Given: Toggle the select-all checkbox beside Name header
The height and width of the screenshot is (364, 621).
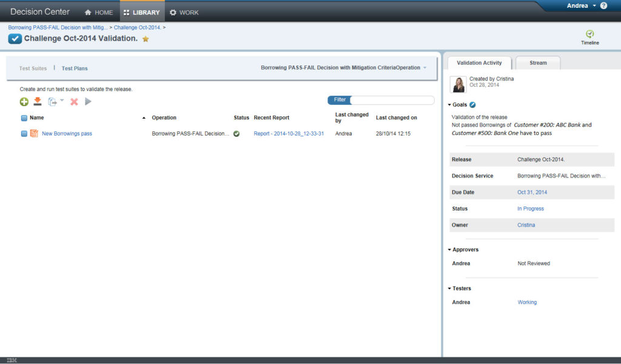Looking at the screenshot, I should (x=24, y=118).
